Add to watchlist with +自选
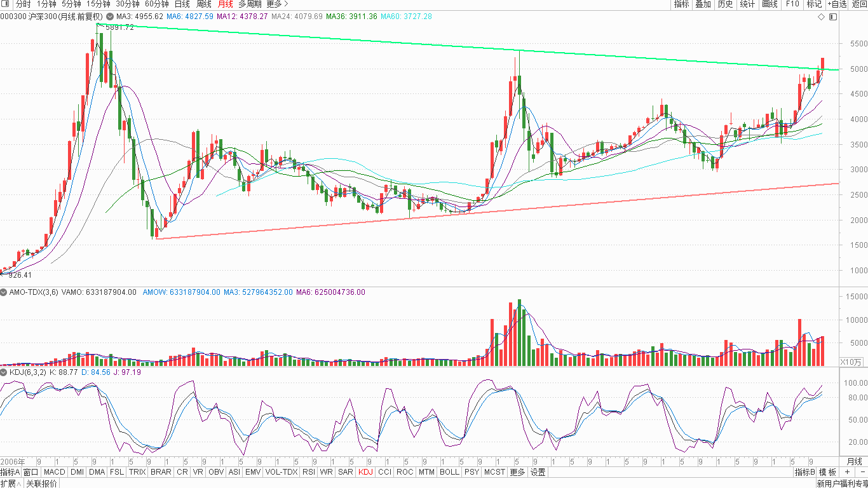The width and height of the screenshot is (868, 488). point(837,4)
